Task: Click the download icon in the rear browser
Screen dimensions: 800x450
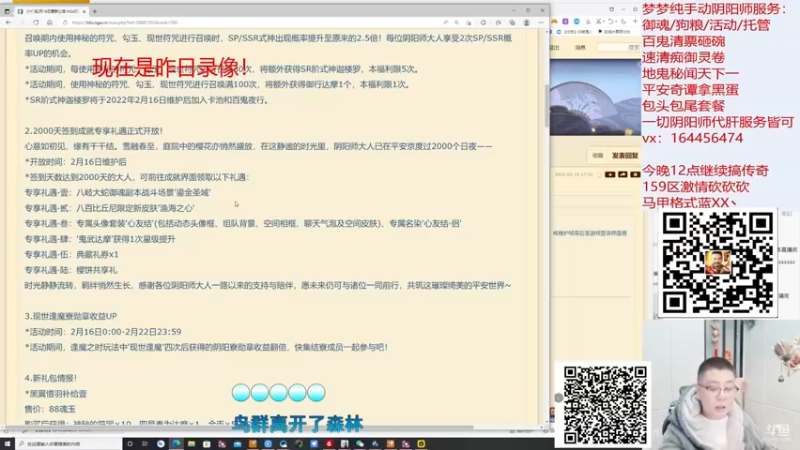Action: click(x=588, y=21)
